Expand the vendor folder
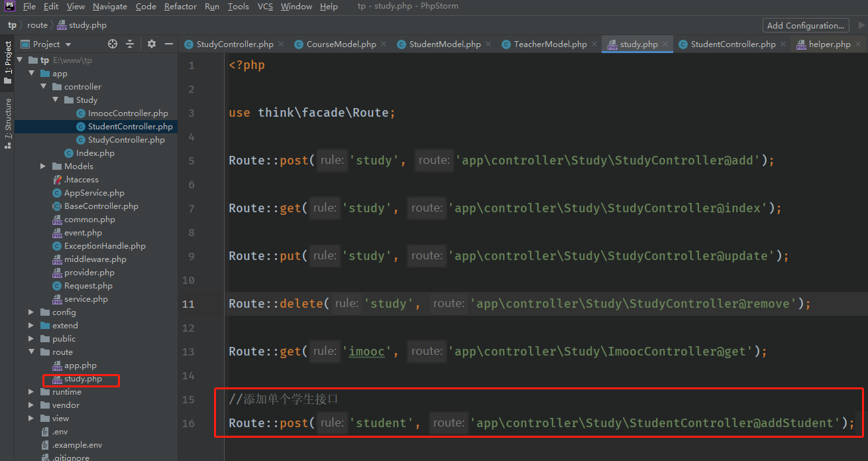Screen dimensions: 868x461 (31, 405)
